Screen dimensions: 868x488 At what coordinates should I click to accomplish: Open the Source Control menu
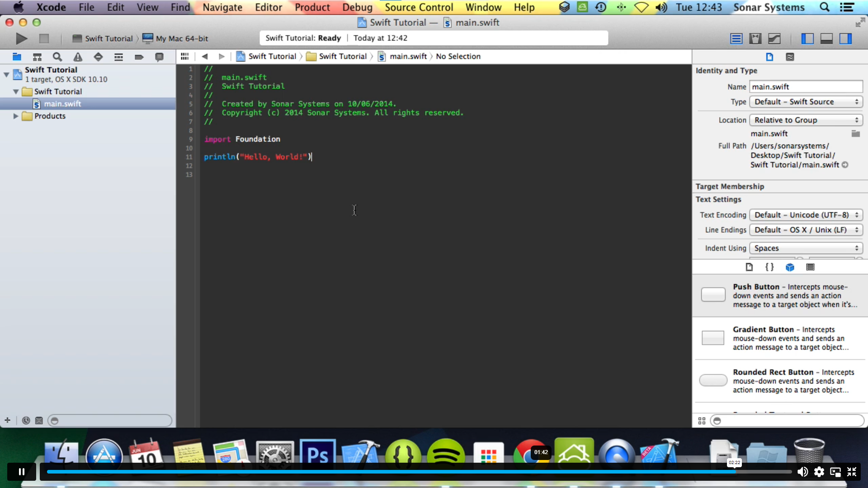pos(419,7)
